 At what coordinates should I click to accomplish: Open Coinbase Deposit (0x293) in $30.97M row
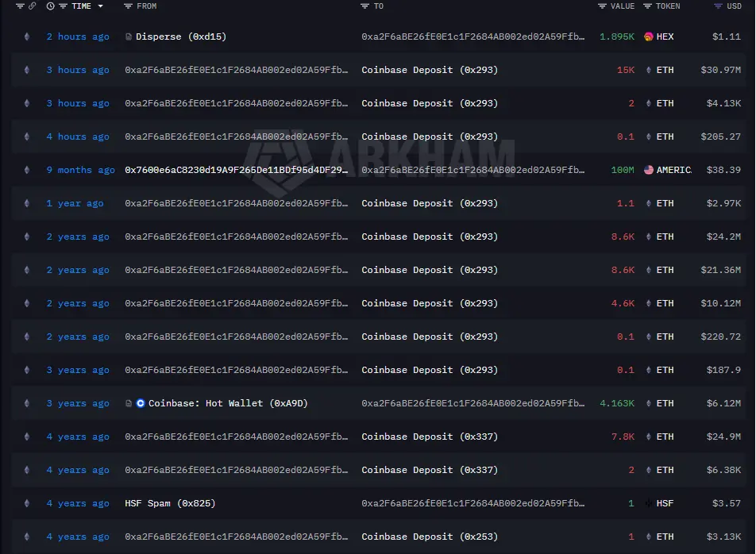(x=430, y=70)
